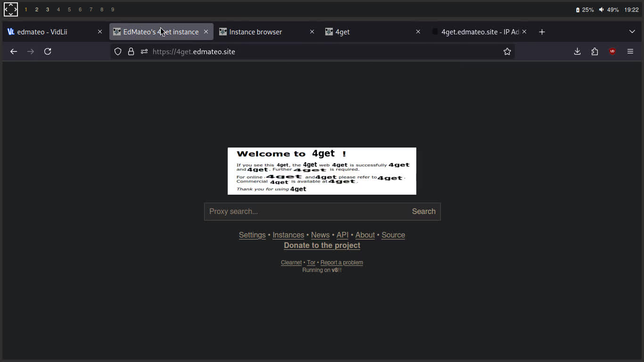Open the API link
This screenshot has height=362, width=644.
coord(342,235)
